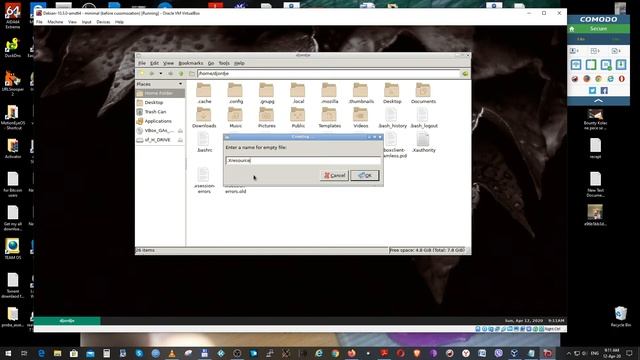
Task: Click the Comodo widget home icon
Action: click(572, 29)
